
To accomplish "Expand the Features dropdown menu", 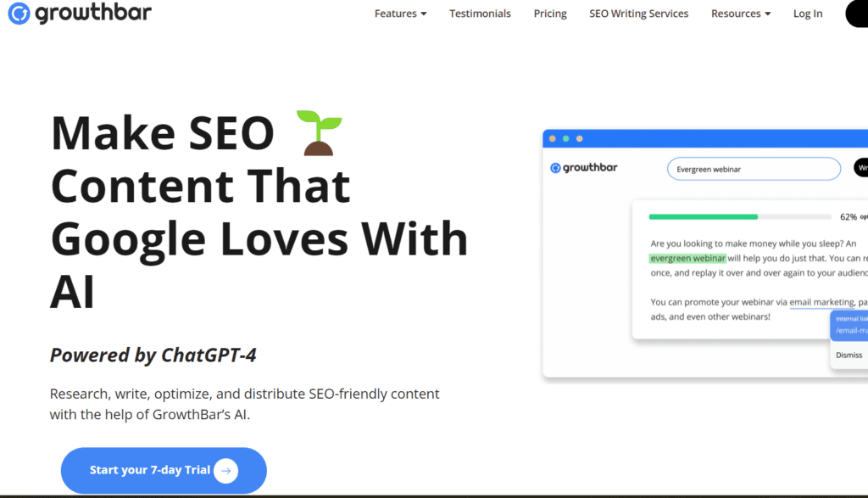I will (x=400, y=14).
